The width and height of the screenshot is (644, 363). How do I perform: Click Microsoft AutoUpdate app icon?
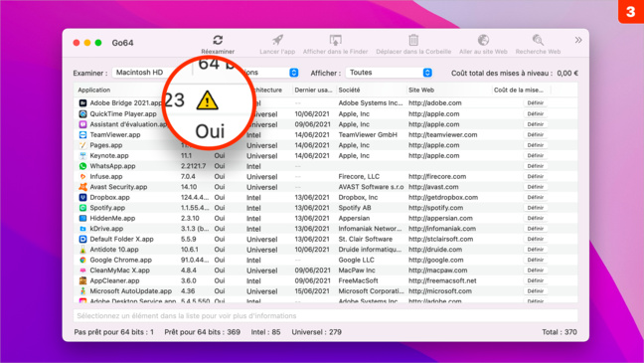[x=82, y=291]
